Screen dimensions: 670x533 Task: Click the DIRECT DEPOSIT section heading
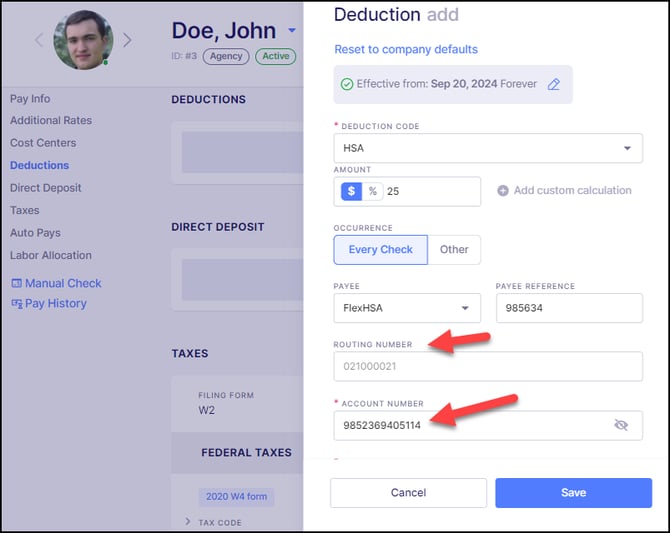coord(218,227)
